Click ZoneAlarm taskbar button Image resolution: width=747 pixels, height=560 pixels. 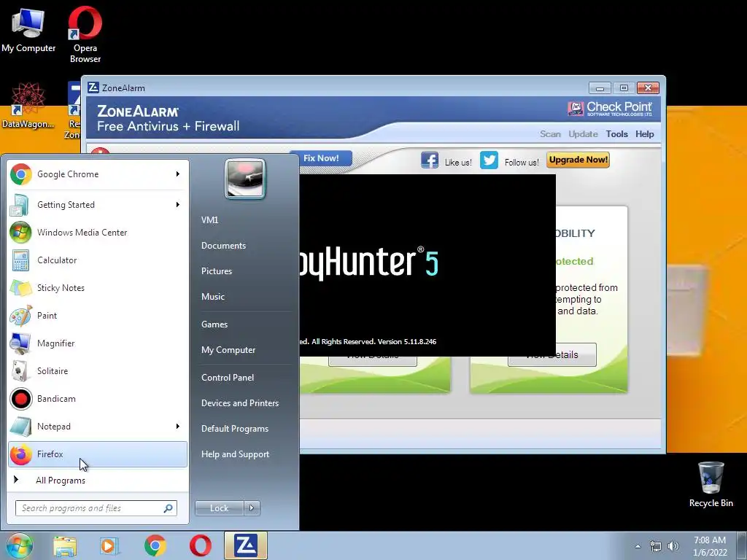pos(246,545)
